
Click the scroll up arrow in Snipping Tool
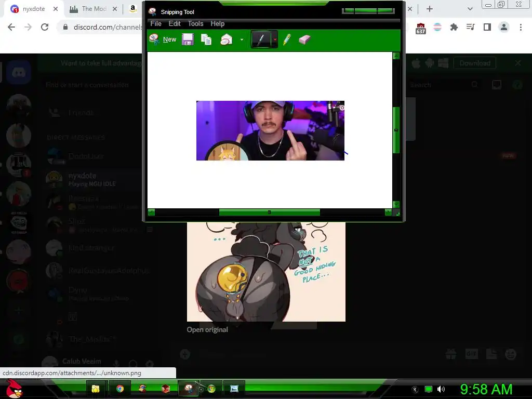tap(396, 56)
